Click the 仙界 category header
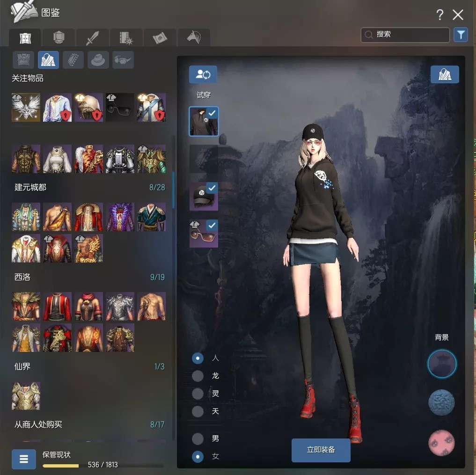Viewport: 476px width, 475px height. tap(22, 366)
